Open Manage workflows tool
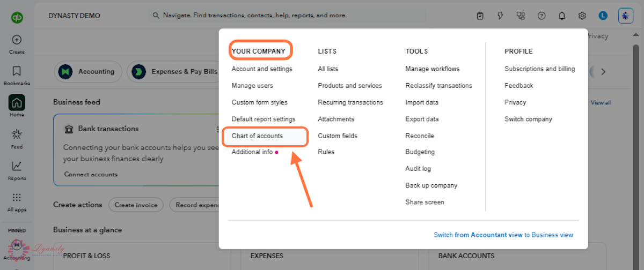The width and height of the screenshot is (644, 270). [x=433, y=69]
